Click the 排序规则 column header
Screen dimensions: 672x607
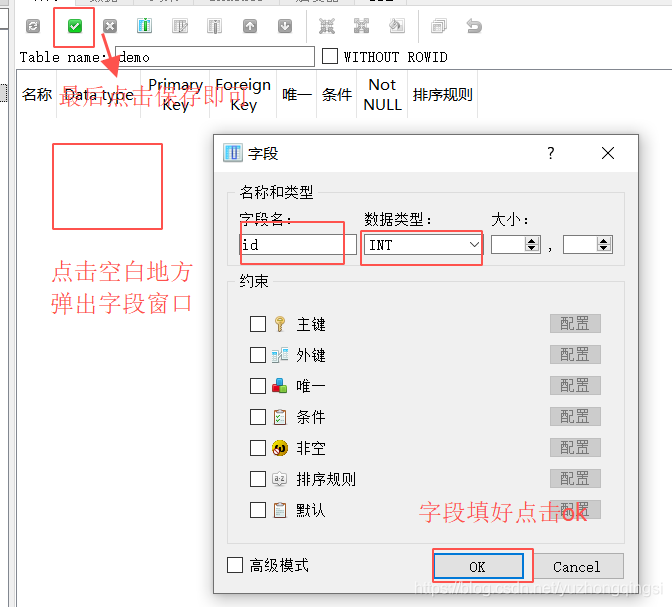pos(443,94)
